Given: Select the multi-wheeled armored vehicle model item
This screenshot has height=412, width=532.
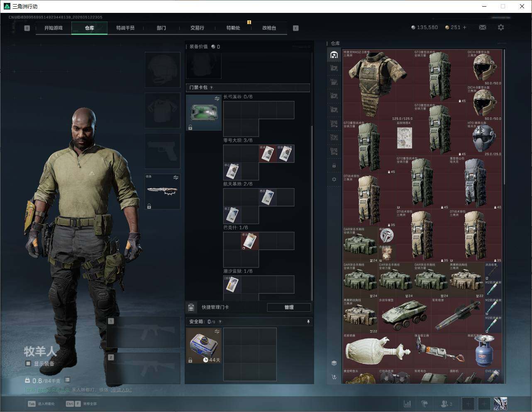Looking at the screenshot, I should (404, 315).
